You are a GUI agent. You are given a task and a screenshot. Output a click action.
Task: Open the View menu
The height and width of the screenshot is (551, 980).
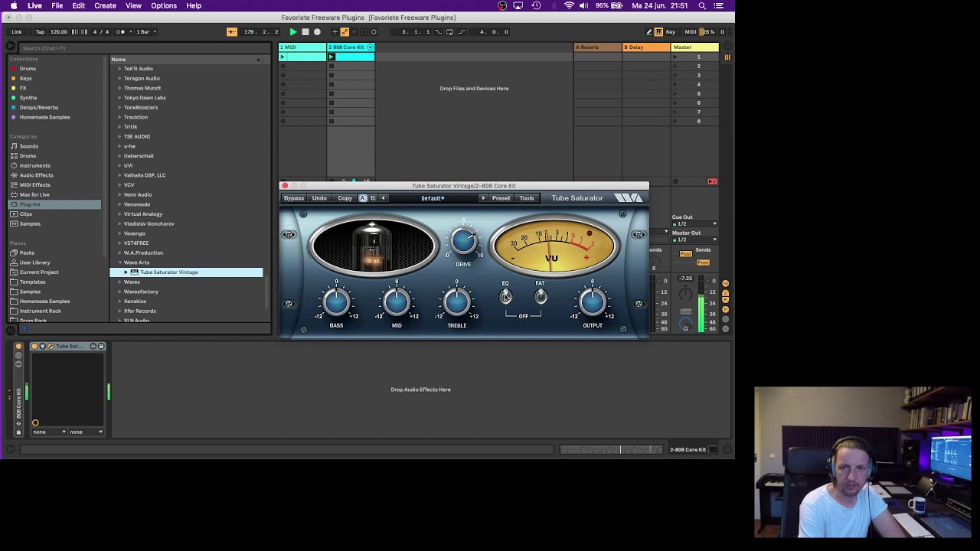point(133,5)
